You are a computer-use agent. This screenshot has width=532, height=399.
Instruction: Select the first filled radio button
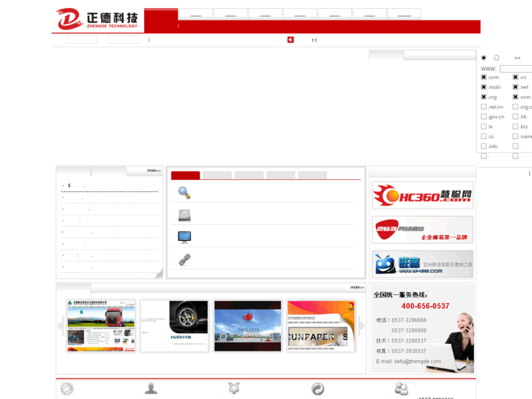click(484, 58)
